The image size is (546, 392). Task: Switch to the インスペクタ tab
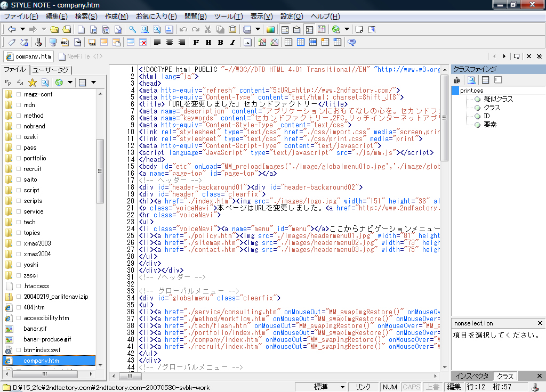(x=472, y=376)
